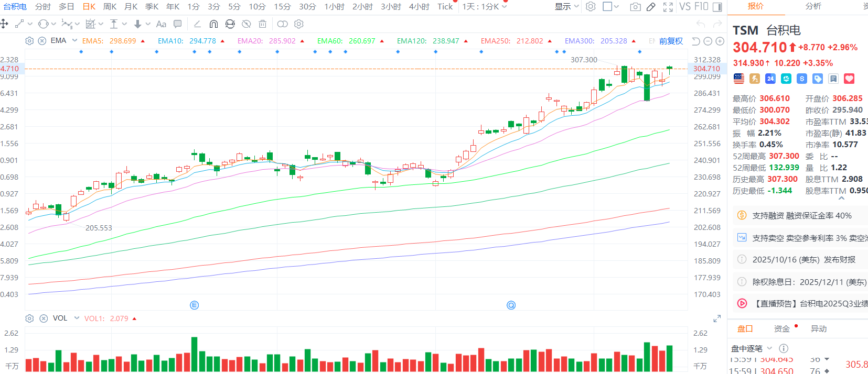Click the 支持融资 margin info row
Screen dimensions: 868x374
point(800,215)
